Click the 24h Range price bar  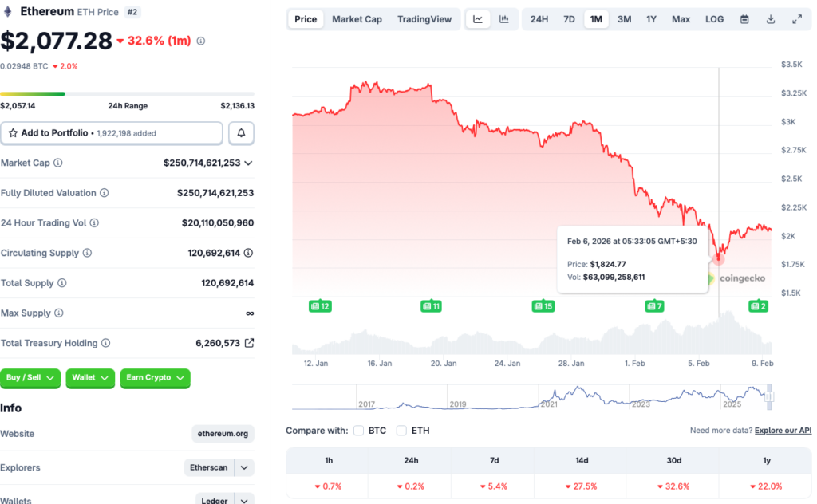coord(128,93)
